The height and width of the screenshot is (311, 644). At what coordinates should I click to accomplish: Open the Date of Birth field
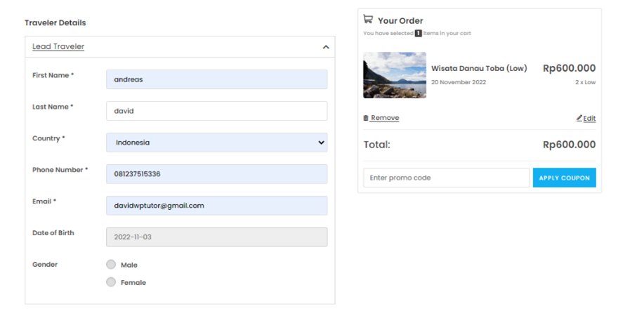216,237
